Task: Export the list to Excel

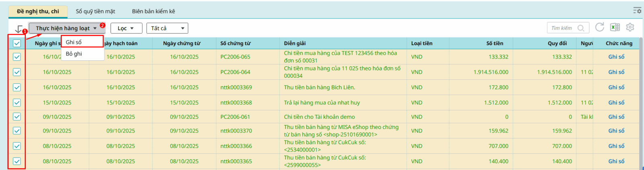Action: [x=615, y=27]
